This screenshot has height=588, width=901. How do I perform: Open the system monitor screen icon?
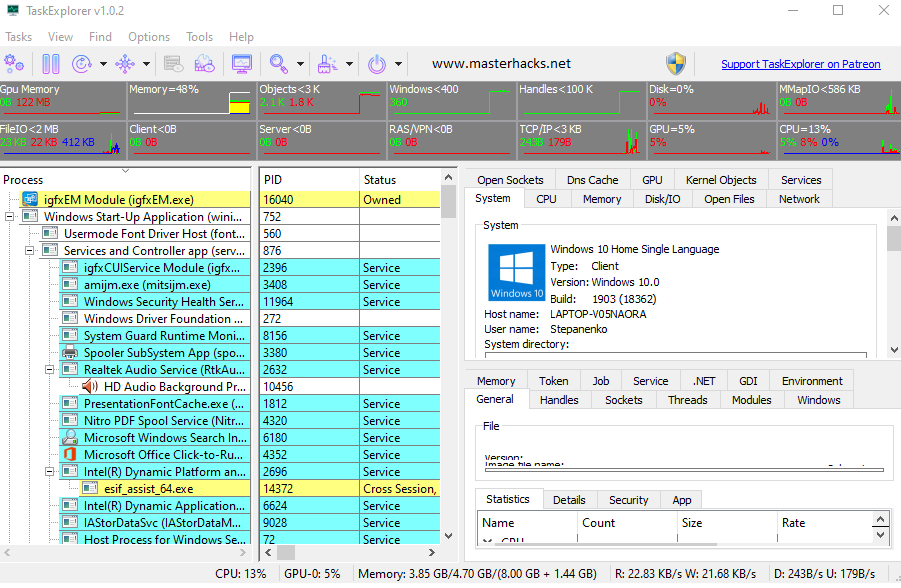click(241, 63)
